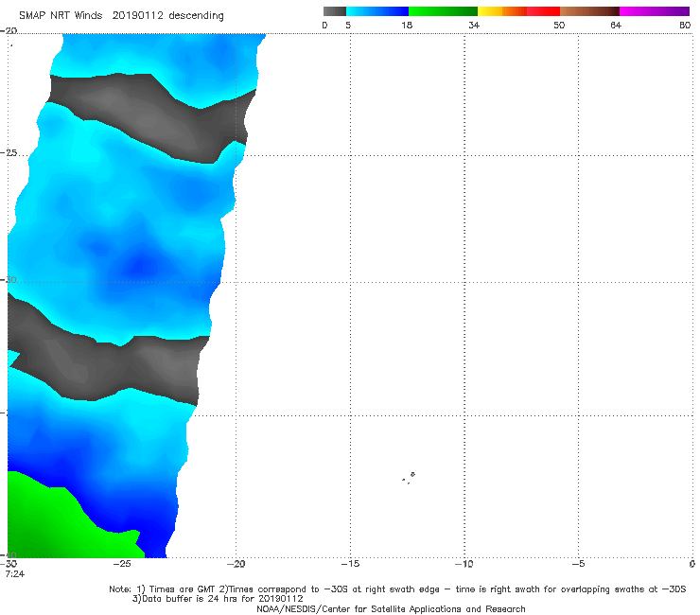Pick the red segment of the color bar
The height and width of the screenshot is (615, 700).
[543, 11]
